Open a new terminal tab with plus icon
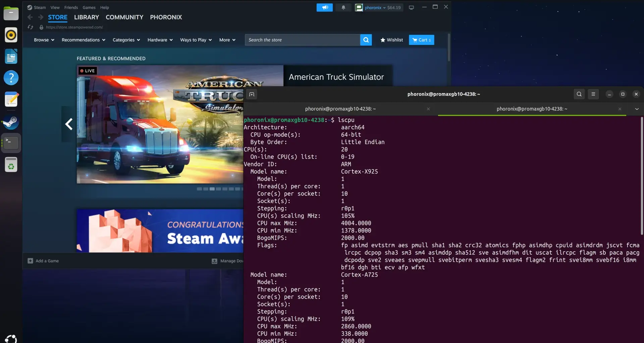The width and height of the screenshot is (644, 343). [251, 94]
